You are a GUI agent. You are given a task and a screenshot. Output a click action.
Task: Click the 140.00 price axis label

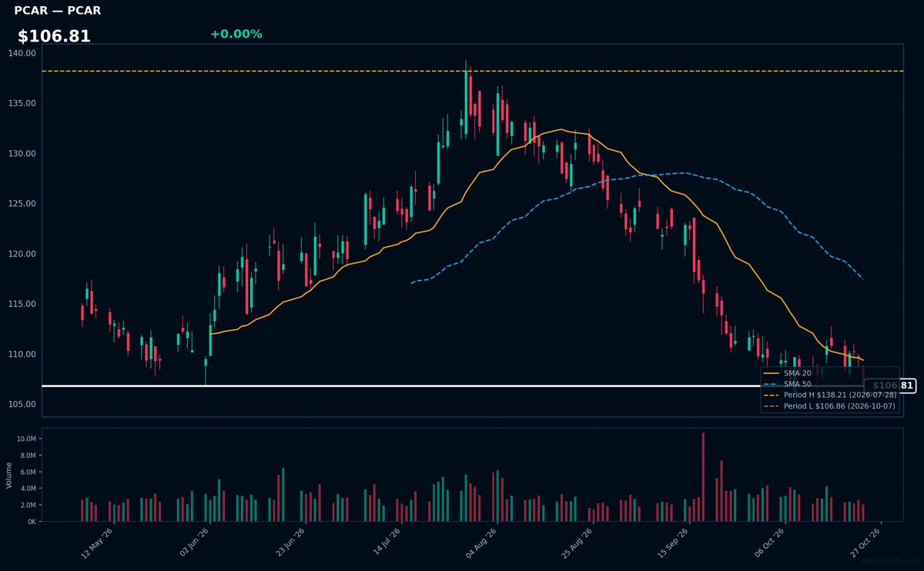[x=23, y=53]
